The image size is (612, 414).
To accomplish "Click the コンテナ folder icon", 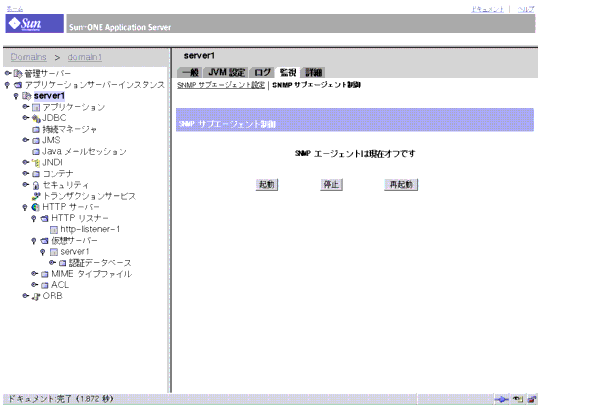I will (x=36, y=174).
